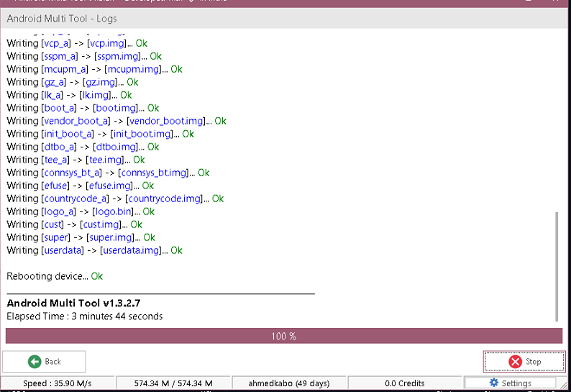Click the red X stop icon
The image size is (571, 392).
tap(516, 362)
